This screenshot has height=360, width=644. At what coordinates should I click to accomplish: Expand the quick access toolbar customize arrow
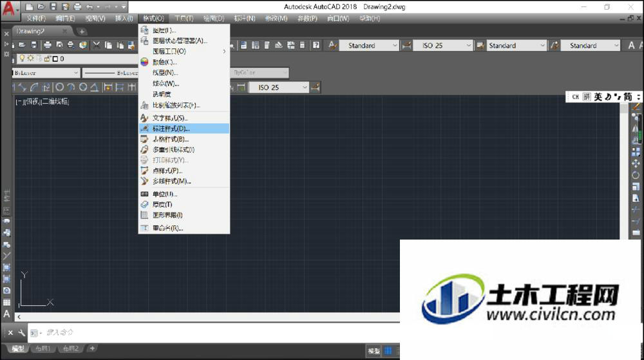[x=124, y=7]
